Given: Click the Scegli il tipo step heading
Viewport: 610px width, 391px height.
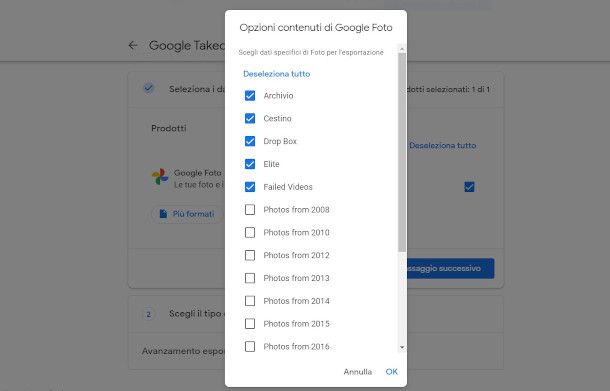Looking at the screenshot, I should point(197,314).
